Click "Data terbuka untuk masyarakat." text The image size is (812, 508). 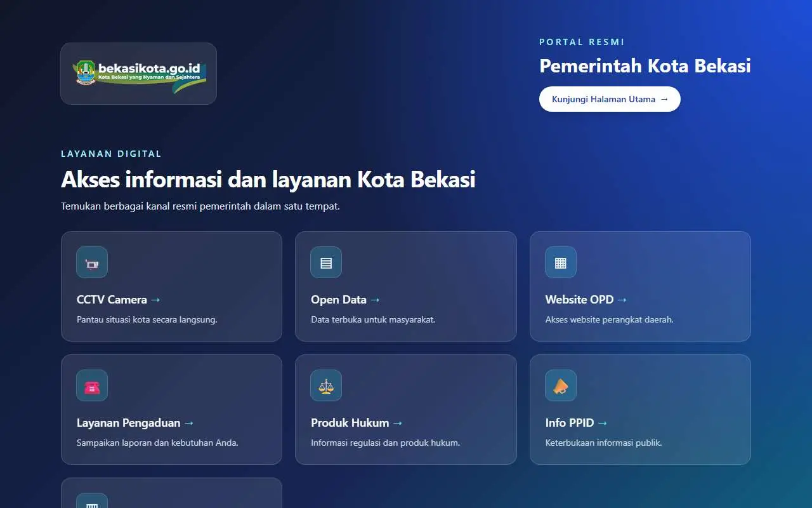coord(373,319)
